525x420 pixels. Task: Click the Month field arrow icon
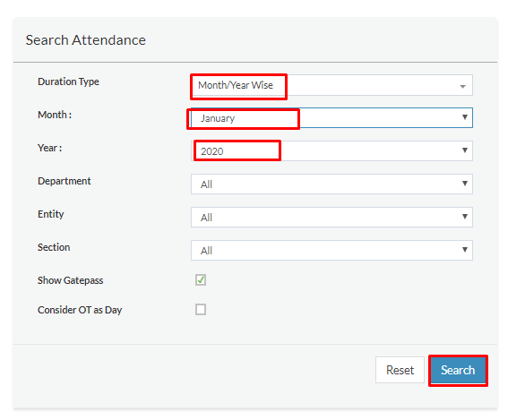click(x=465, y=117)
